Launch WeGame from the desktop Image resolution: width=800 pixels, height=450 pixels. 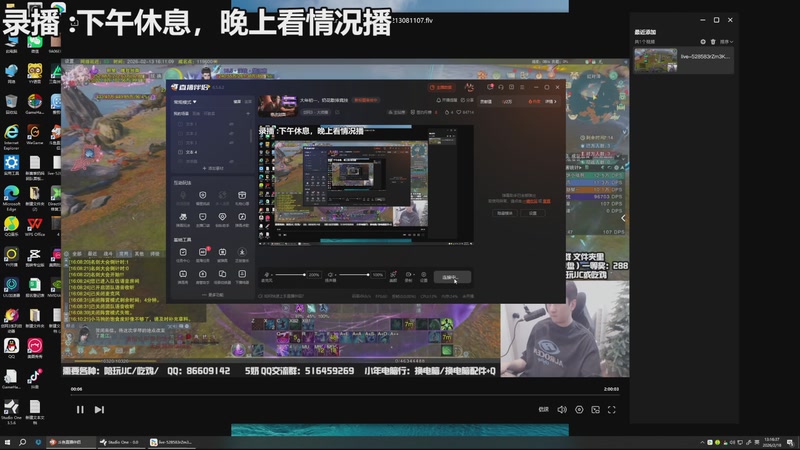[x=35, y=135]
